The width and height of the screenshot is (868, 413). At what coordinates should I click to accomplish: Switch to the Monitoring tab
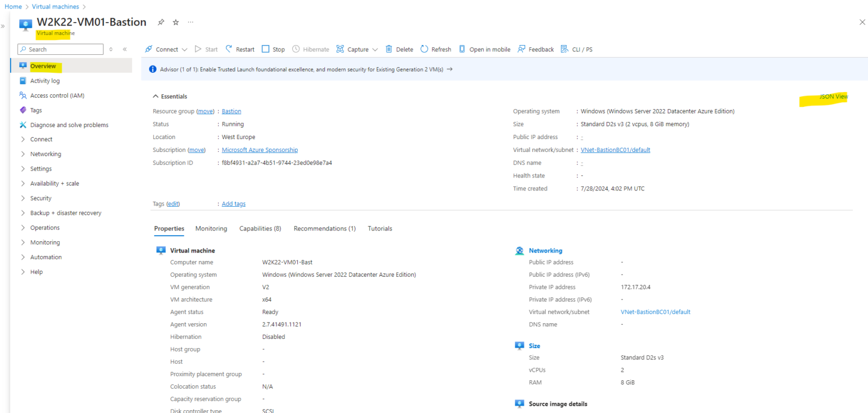(x=211, y=228)
